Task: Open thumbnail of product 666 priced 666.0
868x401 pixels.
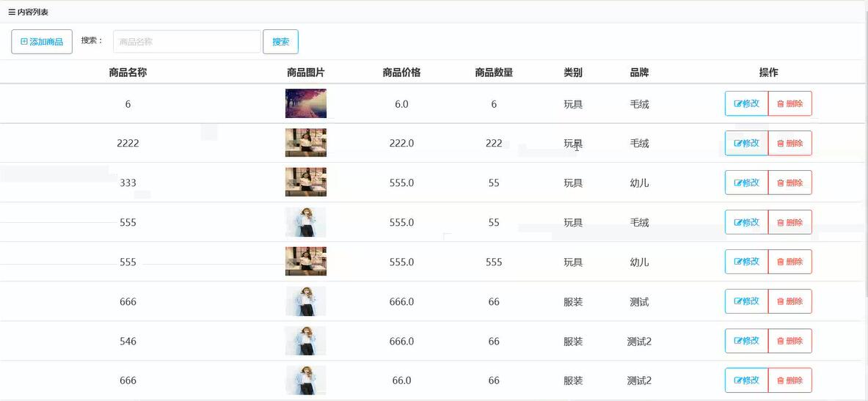Action: (x=305, y=301)
